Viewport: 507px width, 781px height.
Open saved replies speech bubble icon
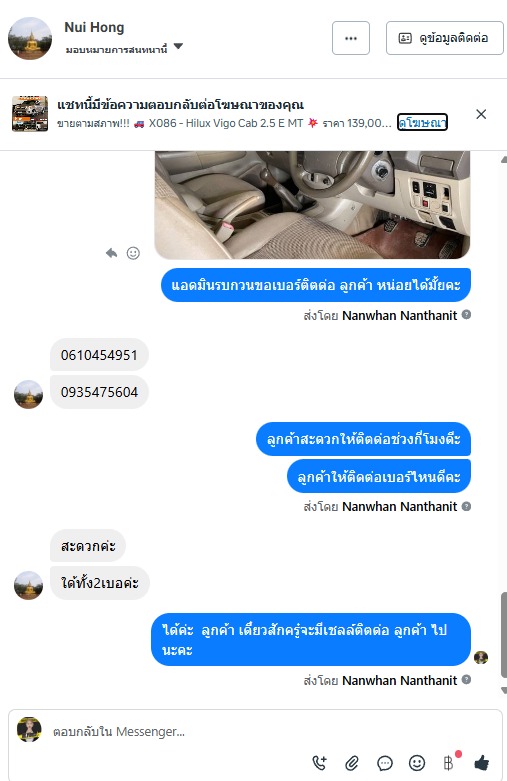click(384, 763)
